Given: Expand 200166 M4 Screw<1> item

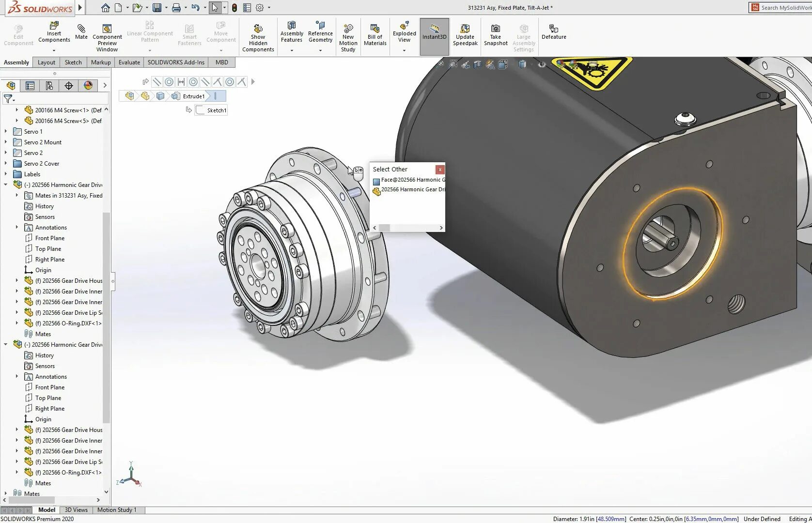Looking at the screenshot, I should 17,110.
